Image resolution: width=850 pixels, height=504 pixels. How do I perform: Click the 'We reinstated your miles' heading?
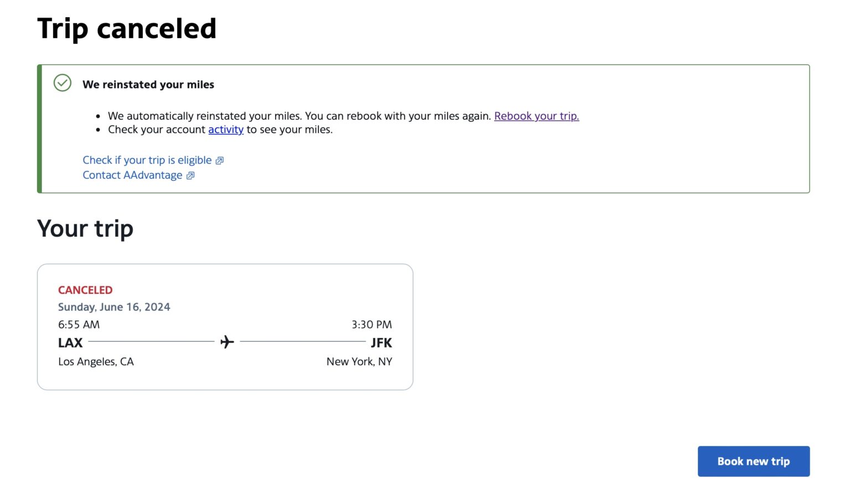[148, 84]
